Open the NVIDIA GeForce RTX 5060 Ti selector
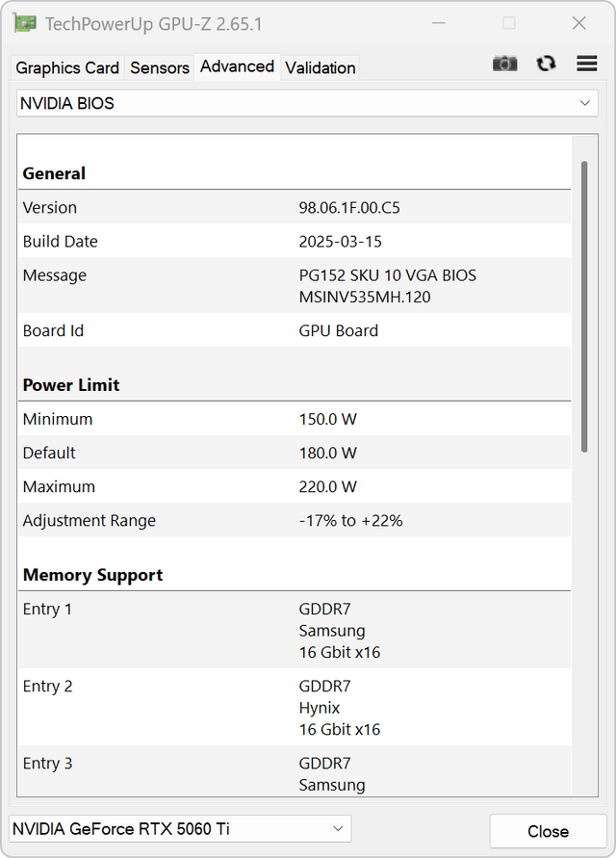 coord(179,828)
